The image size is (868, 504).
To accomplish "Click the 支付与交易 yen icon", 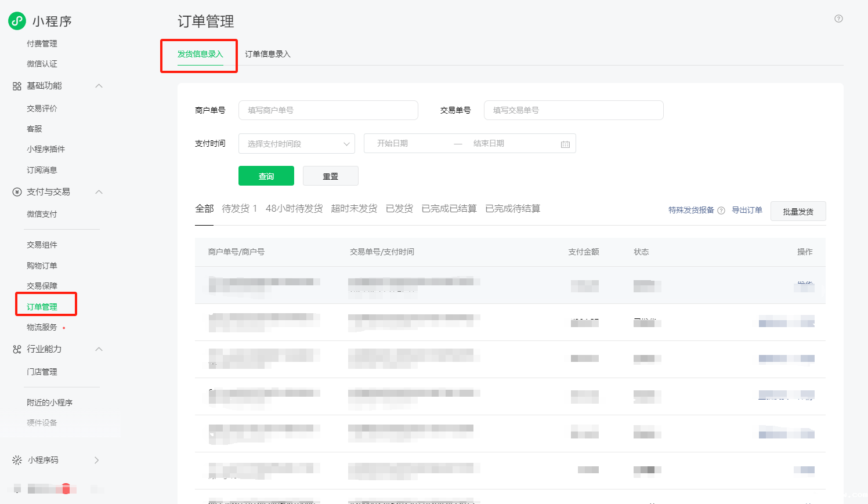I will point(17,192).
